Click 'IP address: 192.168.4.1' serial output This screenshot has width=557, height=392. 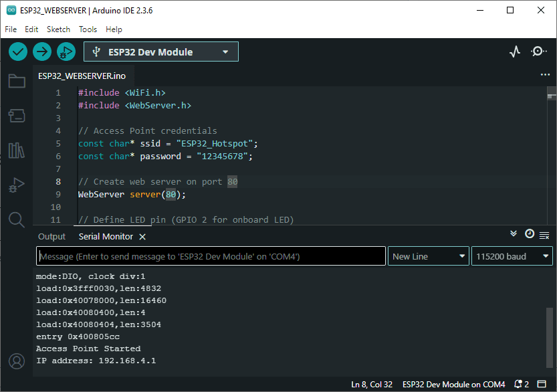[x=96, y=361]
